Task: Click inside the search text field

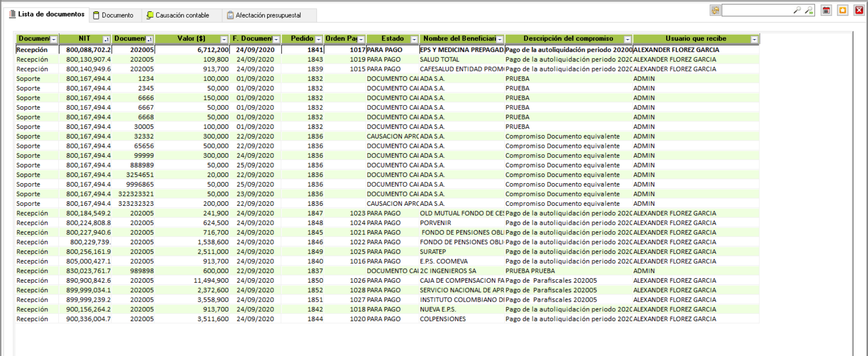Action: point(757,10)
